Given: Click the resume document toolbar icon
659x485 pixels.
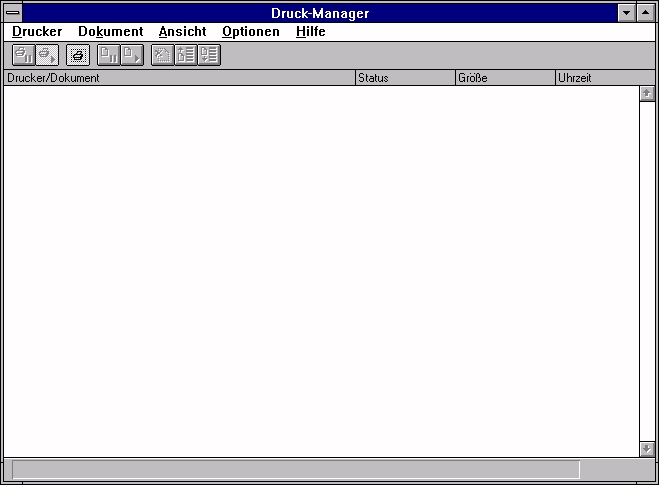Looking at the screenshot, I should 132,55.
